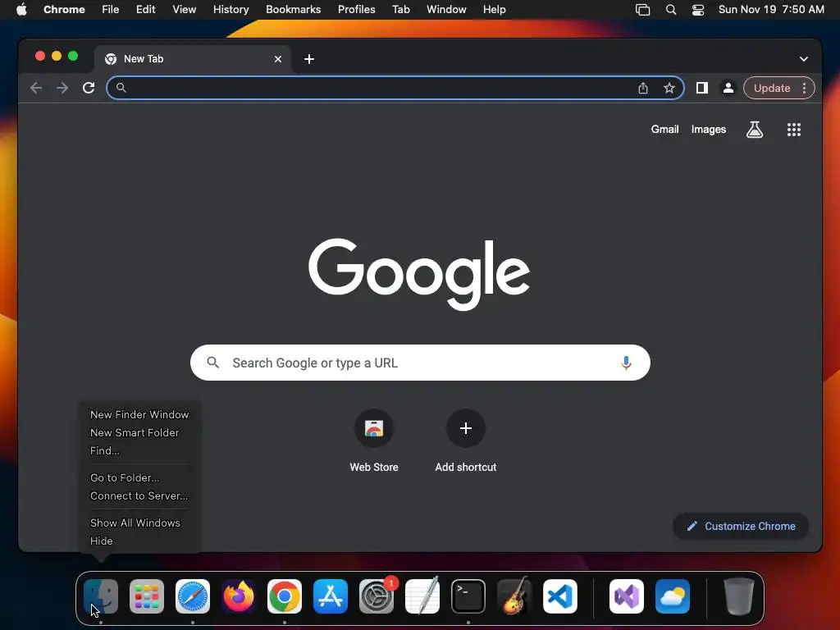
Task: Open Launchpad from the Dock
Action: coord(147,596)
